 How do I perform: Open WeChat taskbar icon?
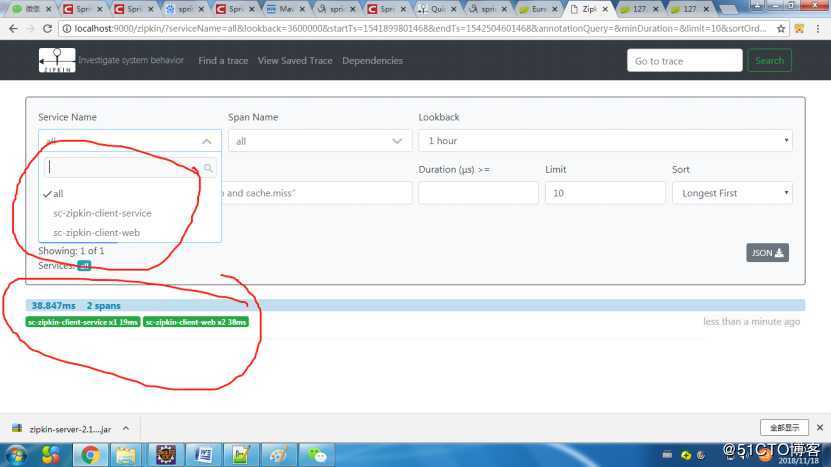[317, 455]
